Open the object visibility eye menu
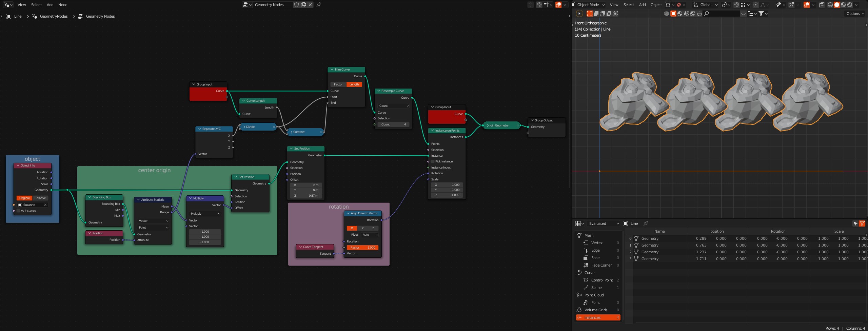This screenshot has width=868, height=331. [x=781, y=5]
